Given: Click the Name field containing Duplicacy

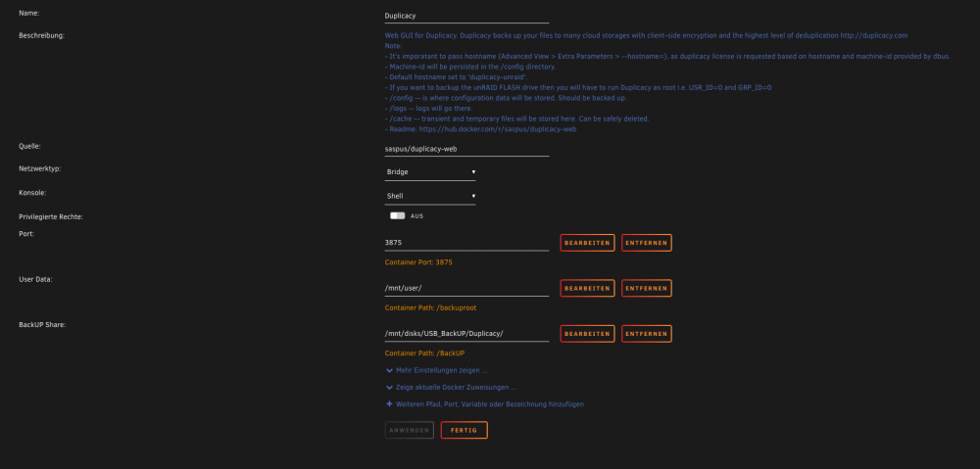Looking at the screenshot, I should point(466,15).
